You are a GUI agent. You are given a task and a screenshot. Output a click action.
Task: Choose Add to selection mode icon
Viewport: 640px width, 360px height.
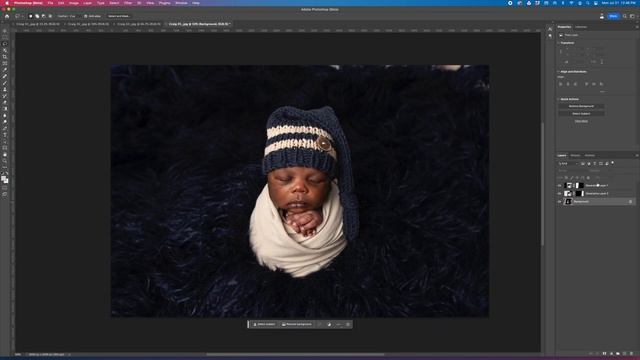click(x=37, y=16)
